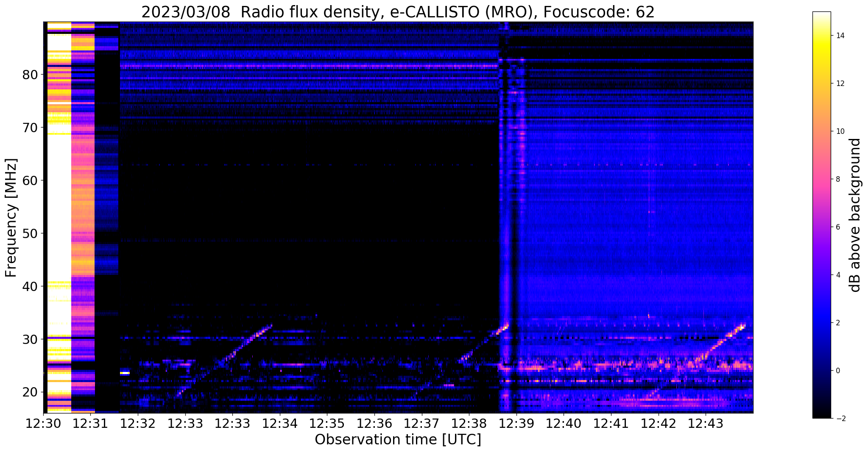This screenshot has width=868, height=452.
Task: Click the 12:39 time tick label
Action: pyautogui.click(x=516, y=423)
